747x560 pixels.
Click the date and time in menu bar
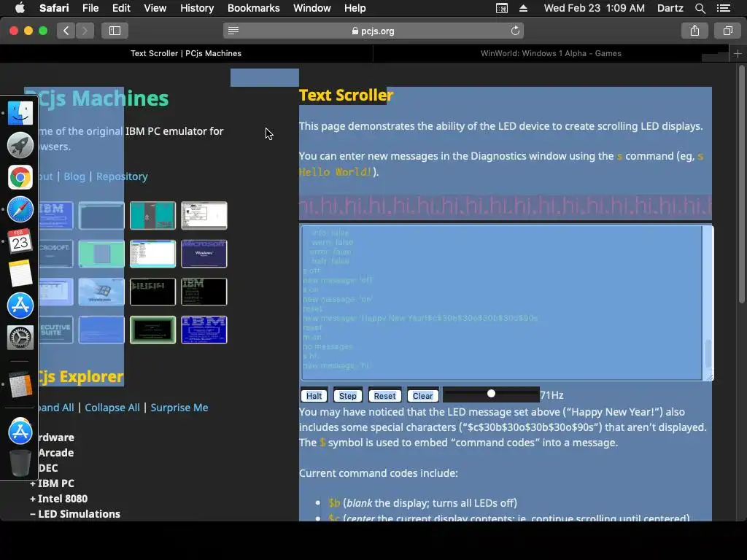coord(594,8)
